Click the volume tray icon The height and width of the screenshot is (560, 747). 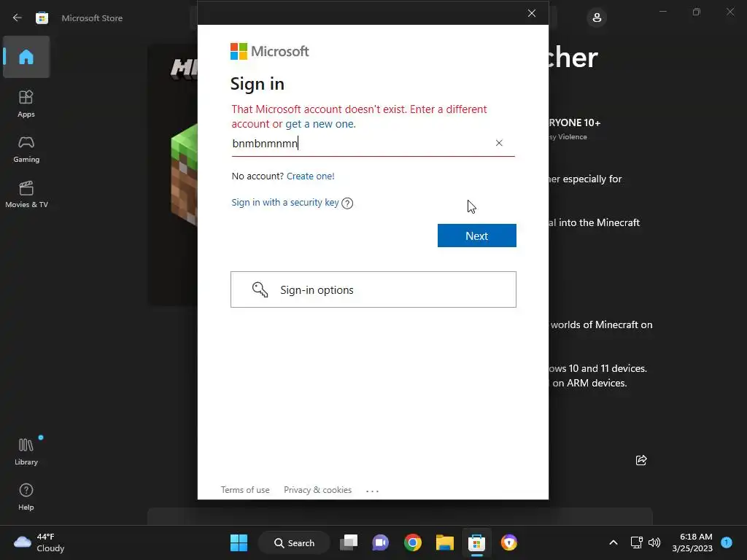654,542
